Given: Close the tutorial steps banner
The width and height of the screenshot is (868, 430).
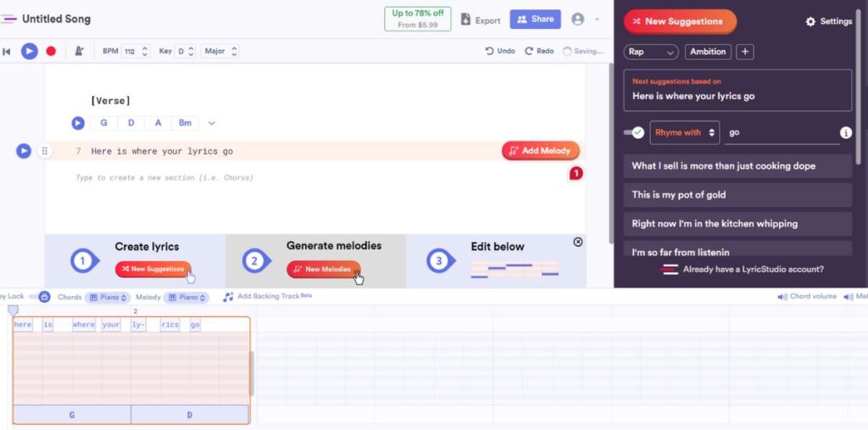Looking at the screenshot, I should pyautogui.click(x=578, y=242).
